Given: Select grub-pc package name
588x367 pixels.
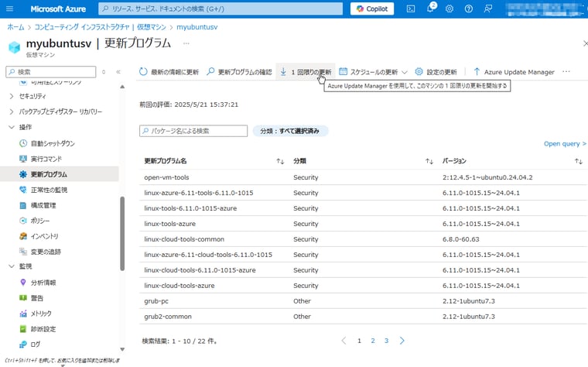Looking at the screenshot, I should coord(156,301).
